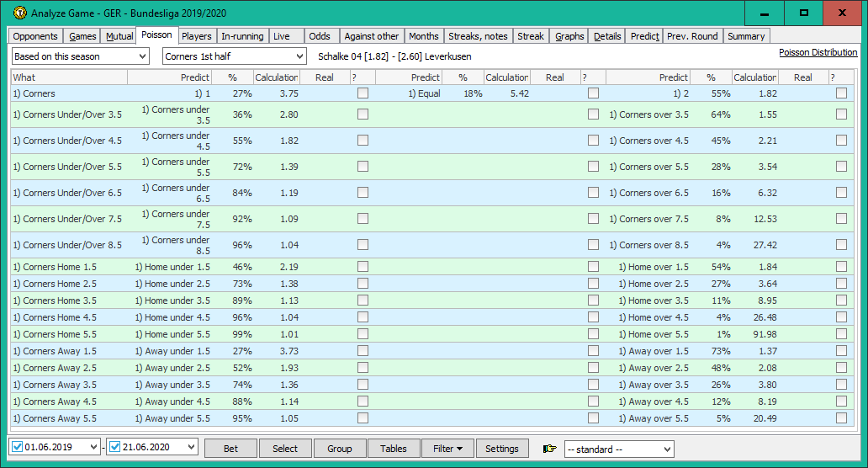The height and width of the screenshot is (468, 868).
Task: Open the 'Based on this season' dropdown
Action: pos(81,56)
